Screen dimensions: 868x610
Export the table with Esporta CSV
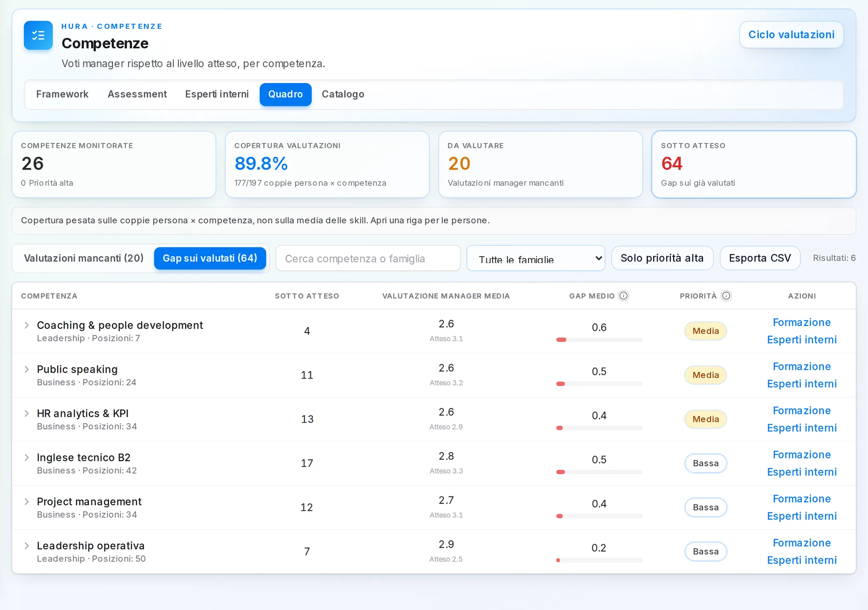point(760,258)
